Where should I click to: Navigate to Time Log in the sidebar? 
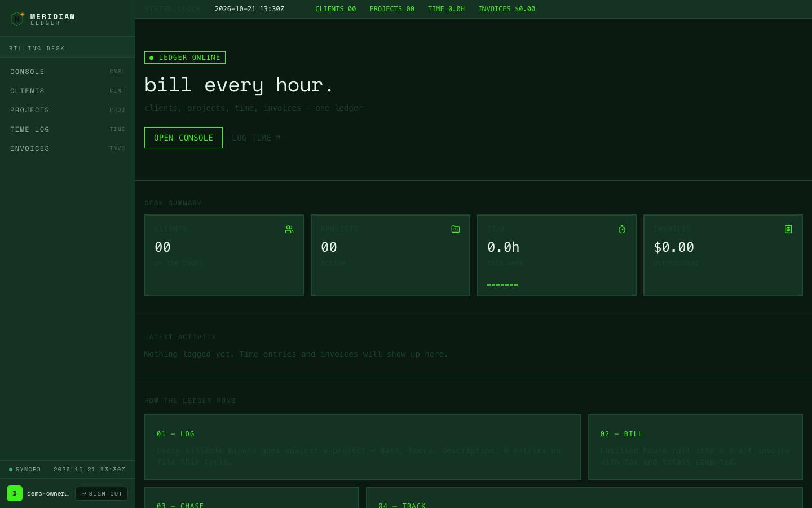68,129
